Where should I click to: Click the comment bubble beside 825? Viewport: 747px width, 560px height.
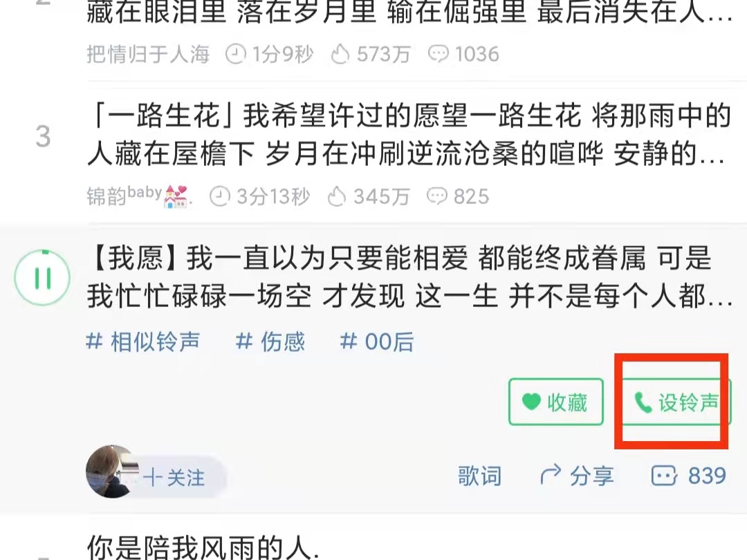coord(436,196)
